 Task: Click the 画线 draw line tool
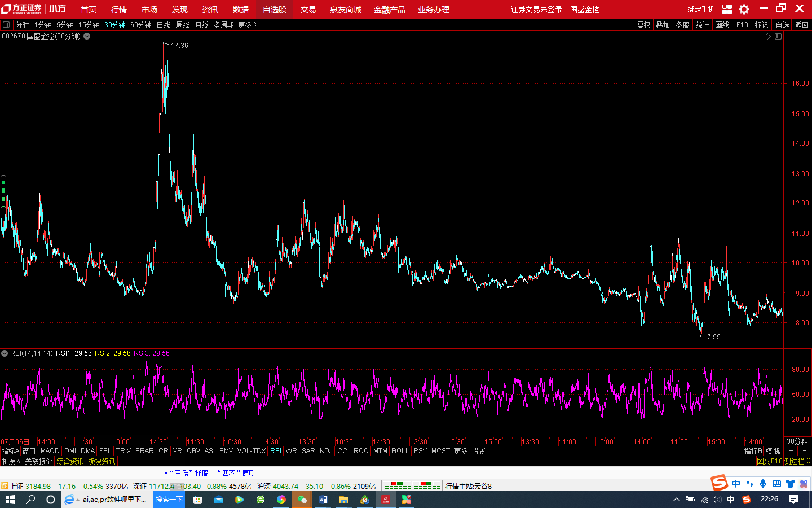click(x=722, y=25)
